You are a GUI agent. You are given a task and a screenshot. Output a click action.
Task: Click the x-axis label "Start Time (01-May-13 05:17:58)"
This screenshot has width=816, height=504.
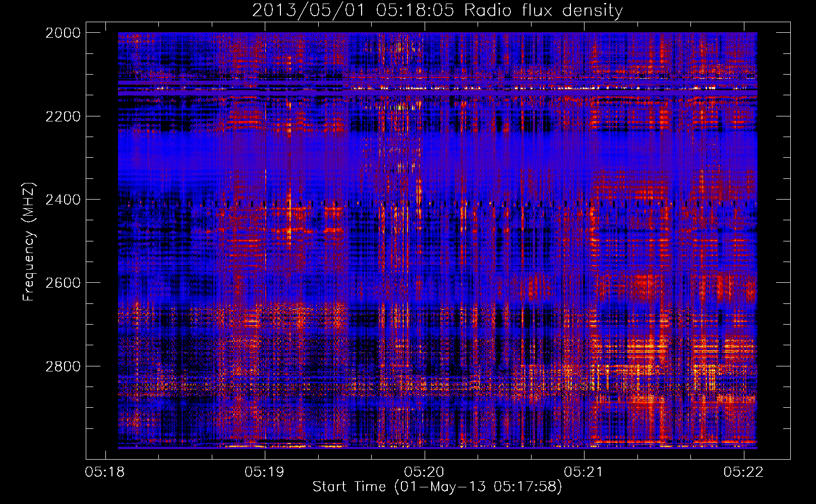pos(437,487)
